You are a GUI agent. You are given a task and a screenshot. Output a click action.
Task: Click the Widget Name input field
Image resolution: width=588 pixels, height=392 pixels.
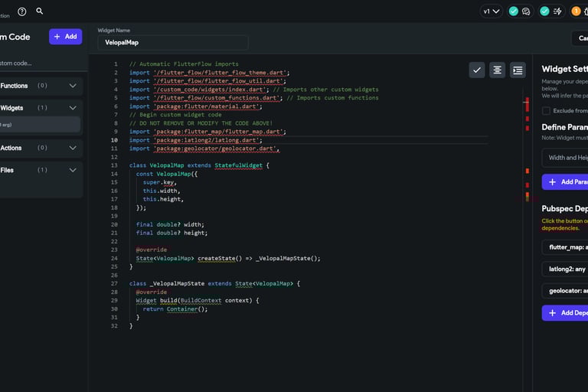click(x=173, y=43)
